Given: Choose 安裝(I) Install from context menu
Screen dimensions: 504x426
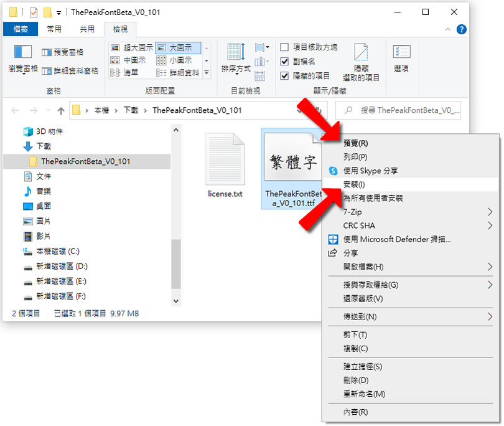Looking at the screenshot, I should 410,185.
